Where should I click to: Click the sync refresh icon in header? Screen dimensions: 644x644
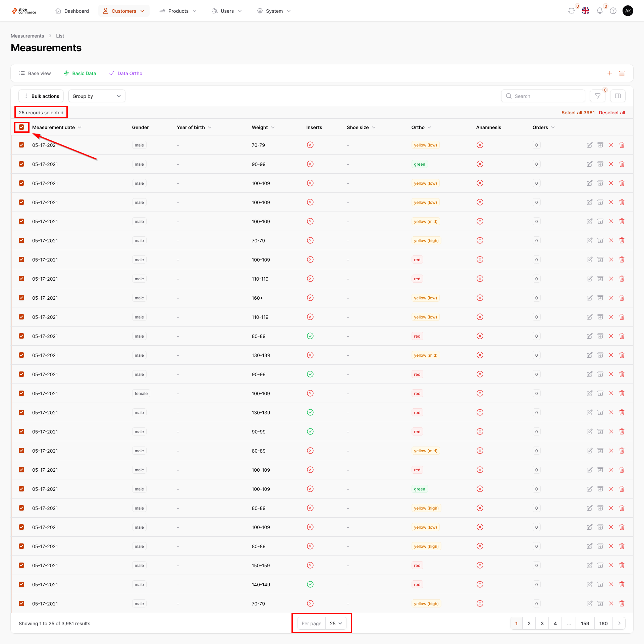point(571,11)
